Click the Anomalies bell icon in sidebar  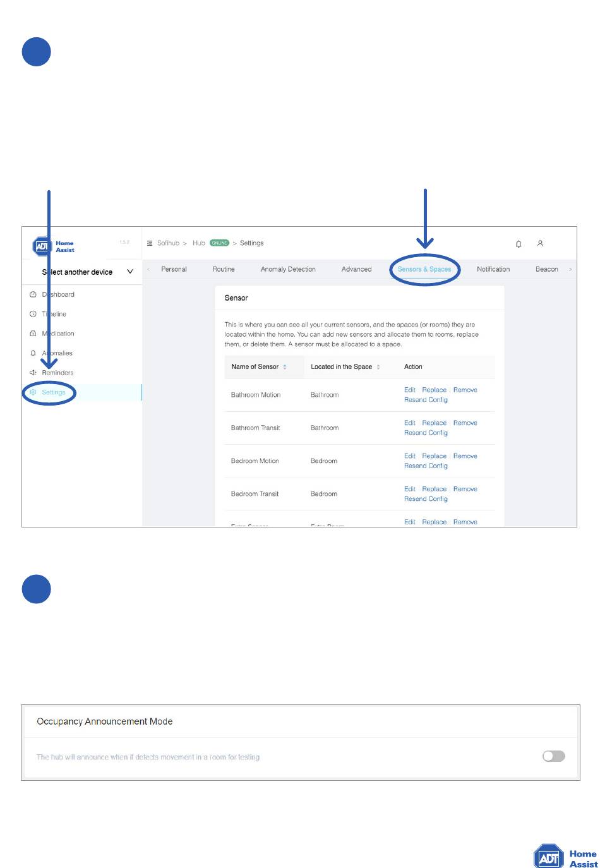click(x=33, y=353)
